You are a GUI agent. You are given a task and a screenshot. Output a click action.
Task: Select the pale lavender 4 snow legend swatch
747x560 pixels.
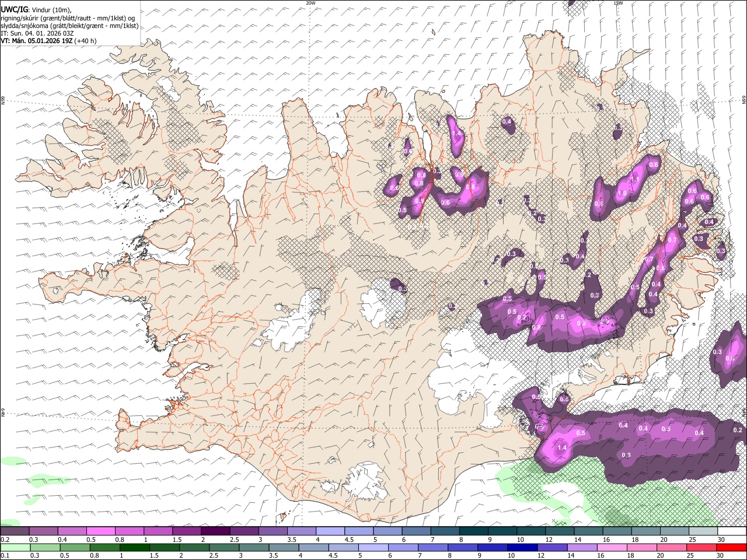pyautogui.click(x=330, y=531)
